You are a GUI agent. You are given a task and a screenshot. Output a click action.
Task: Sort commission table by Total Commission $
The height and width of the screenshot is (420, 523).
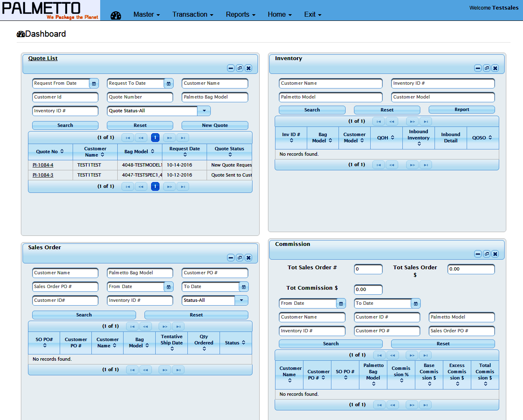[485, 384]
